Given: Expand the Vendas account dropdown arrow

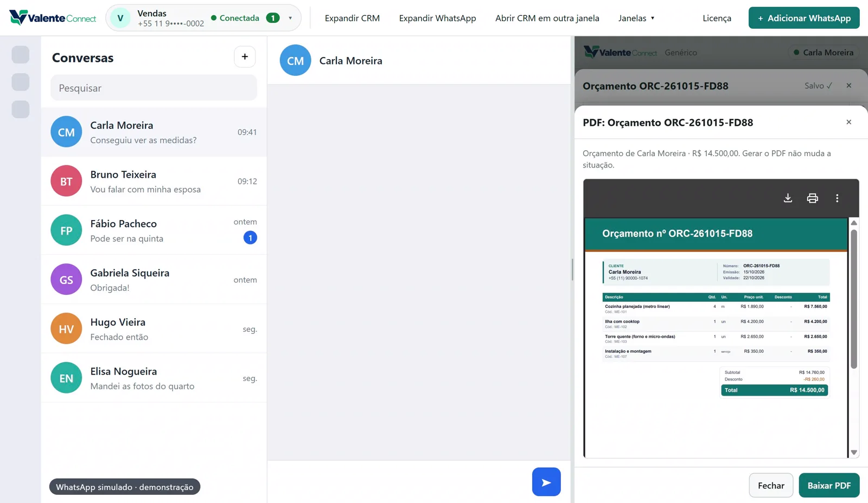Looking at the screenshot, I should (290, 18).
